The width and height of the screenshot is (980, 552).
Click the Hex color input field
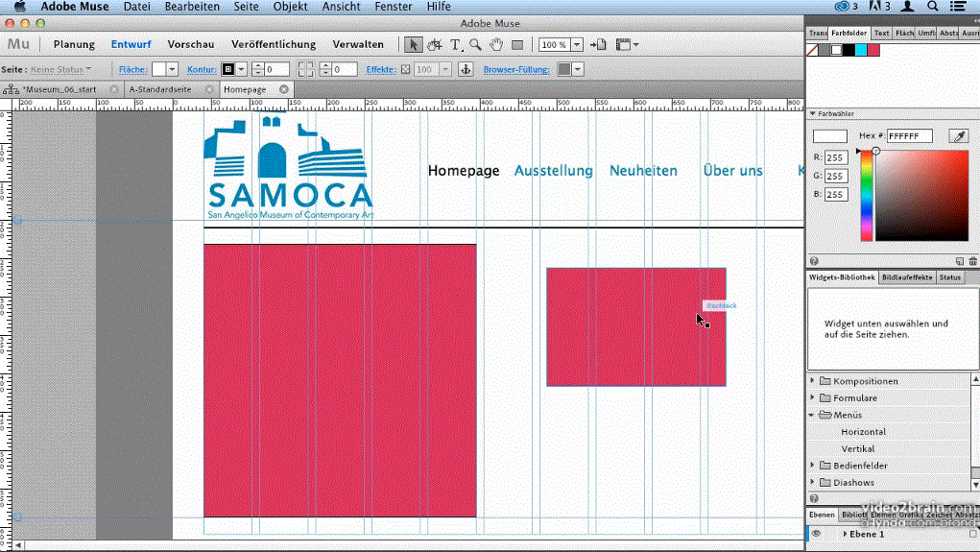[x=909, y=135]
